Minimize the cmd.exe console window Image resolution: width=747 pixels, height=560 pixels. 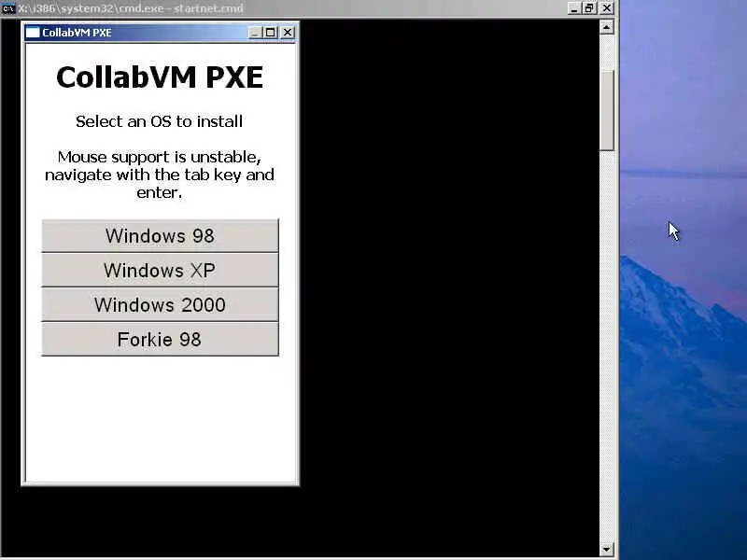click(574, 8)
